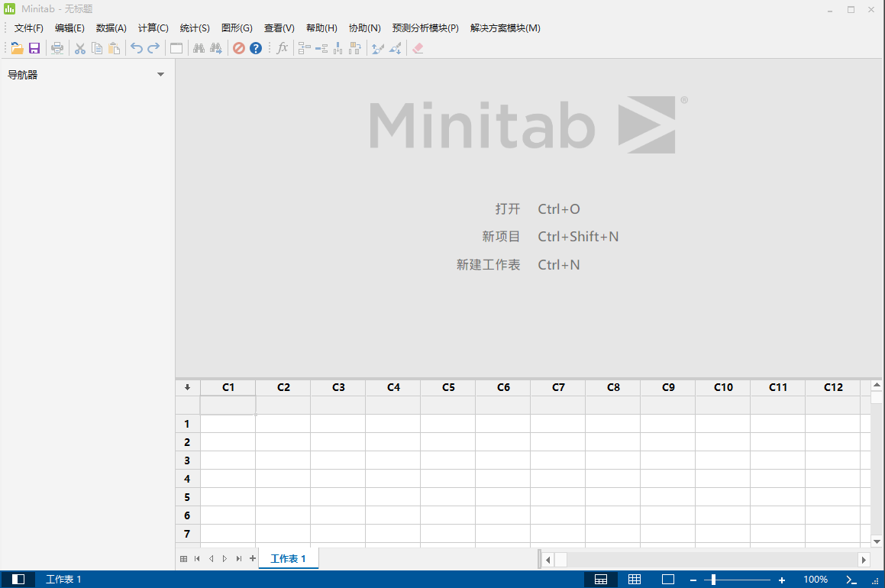
Task: Open the 统计(S) menu
Action: (195, 28)
